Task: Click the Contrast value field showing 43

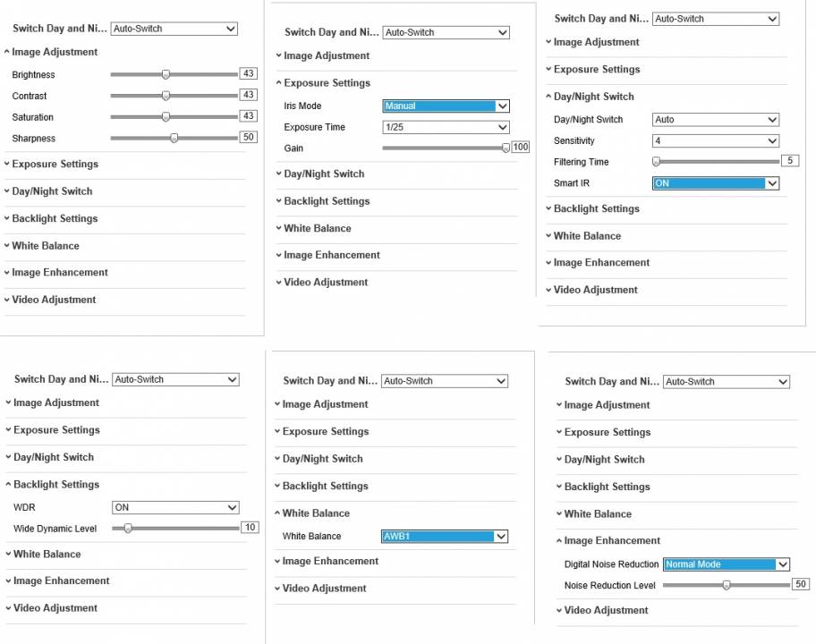Action: [248, 95]
